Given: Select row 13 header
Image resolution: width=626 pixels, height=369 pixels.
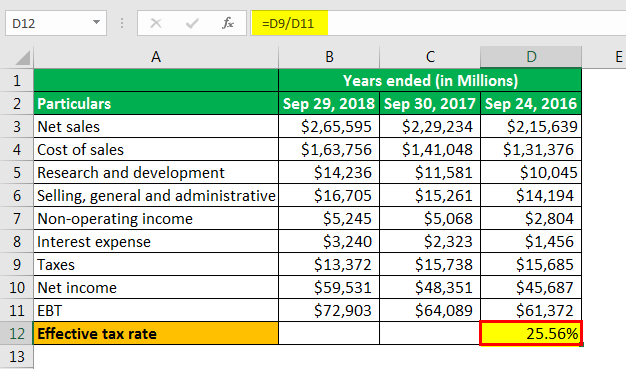Looking at the screenshot, I should pos(17,357).
